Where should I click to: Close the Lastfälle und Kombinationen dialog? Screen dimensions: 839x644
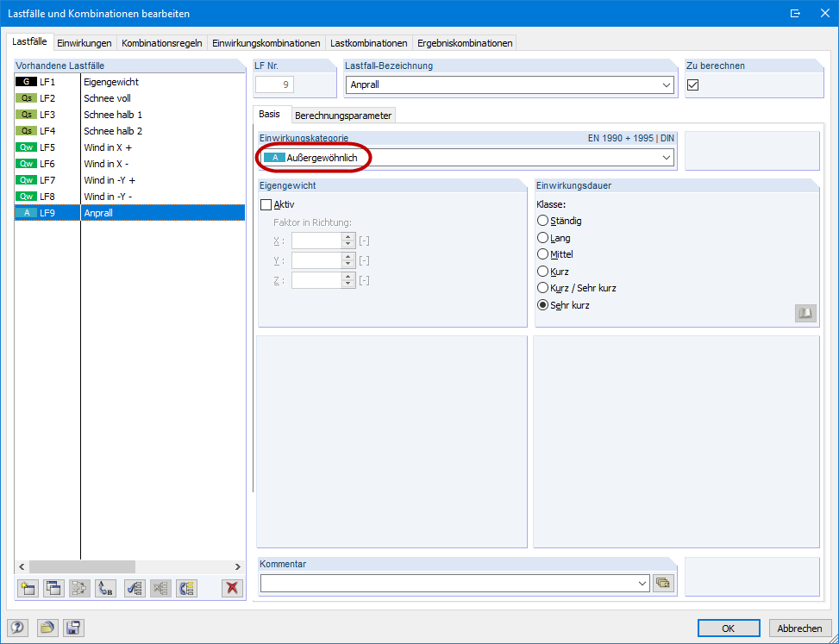[x=824, y=14]
